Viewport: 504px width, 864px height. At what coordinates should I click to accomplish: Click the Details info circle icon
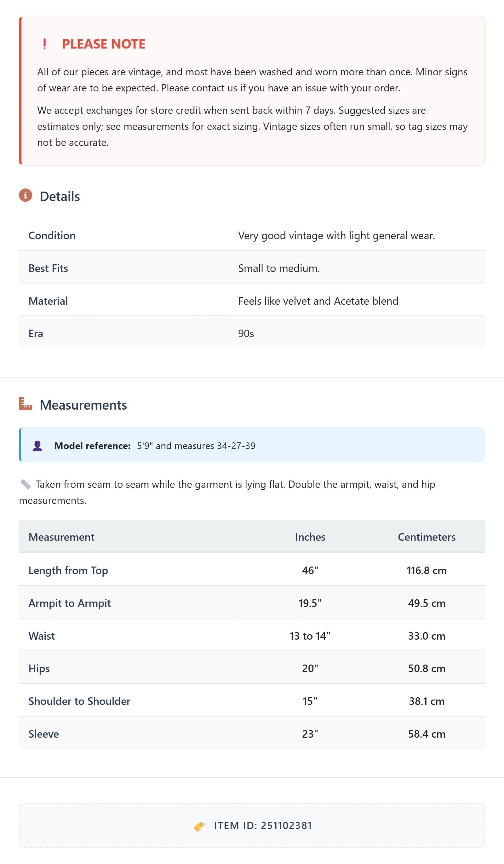pyautogui.click(x=26, y=195)
